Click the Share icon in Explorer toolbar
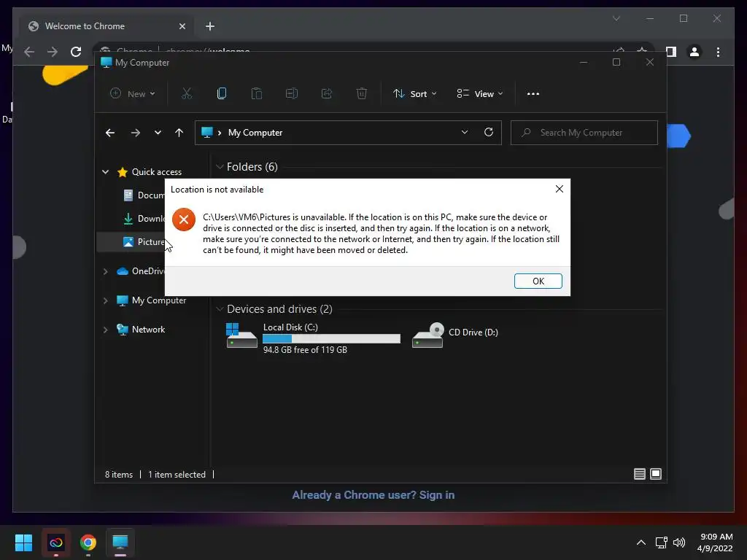The width and height of the screenshot is (747, 560). (x=327, y=94)
